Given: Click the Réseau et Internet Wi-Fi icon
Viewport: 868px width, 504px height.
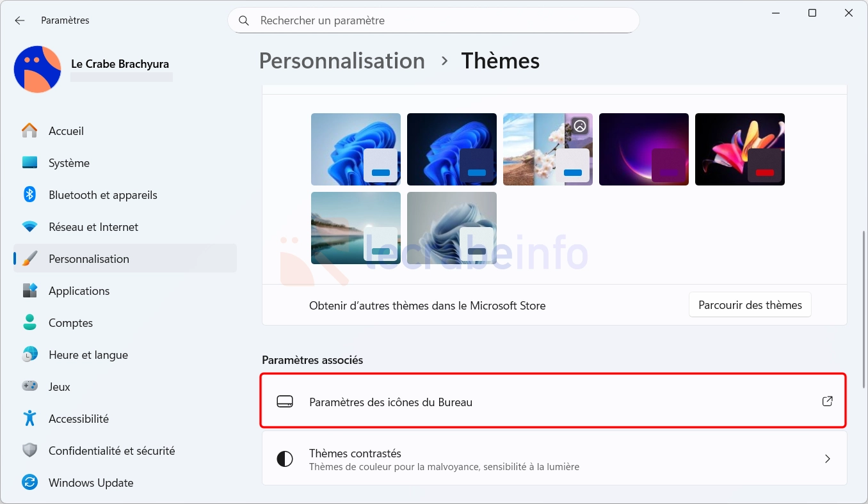Looking at the screenshot, I should pyautogui.click(x=29, y=226).
